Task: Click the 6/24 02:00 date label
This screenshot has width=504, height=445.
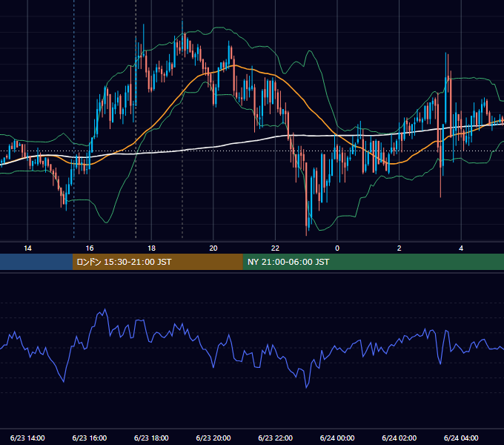Action: [x=399, y=438]
